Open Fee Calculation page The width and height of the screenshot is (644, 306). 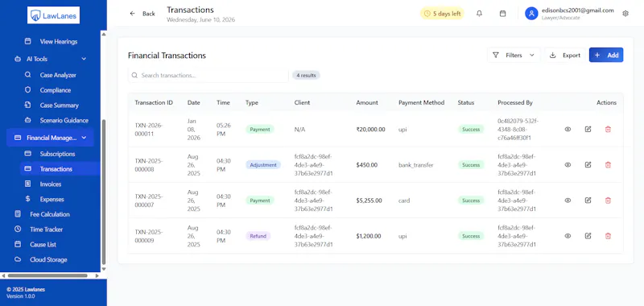pos(50,214)
